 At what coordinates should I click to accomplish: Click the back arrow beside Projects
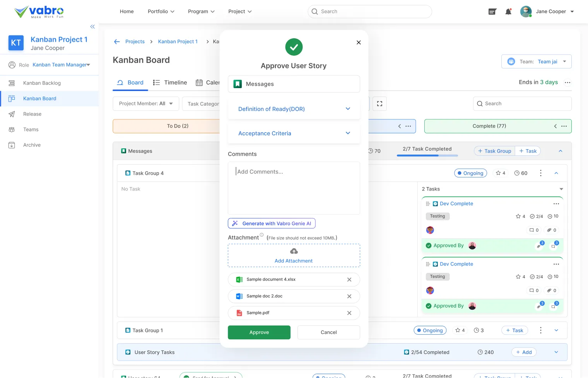(117, 42)
